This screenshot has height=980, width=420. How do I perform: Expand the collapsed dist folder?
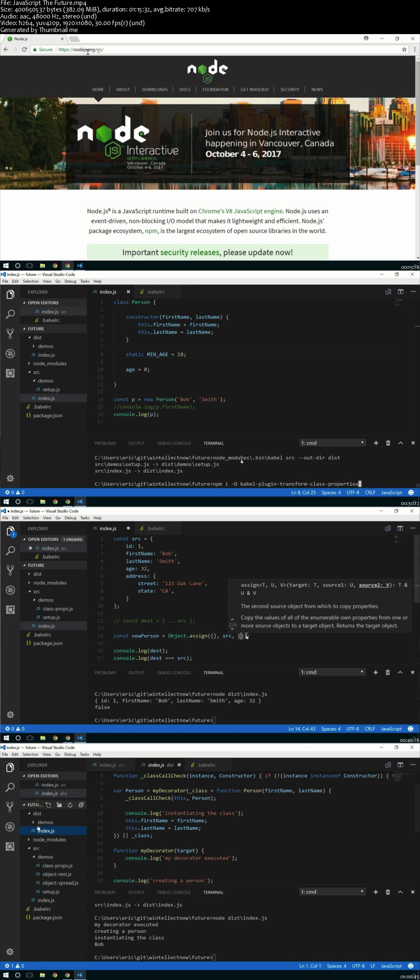[37, 574]
